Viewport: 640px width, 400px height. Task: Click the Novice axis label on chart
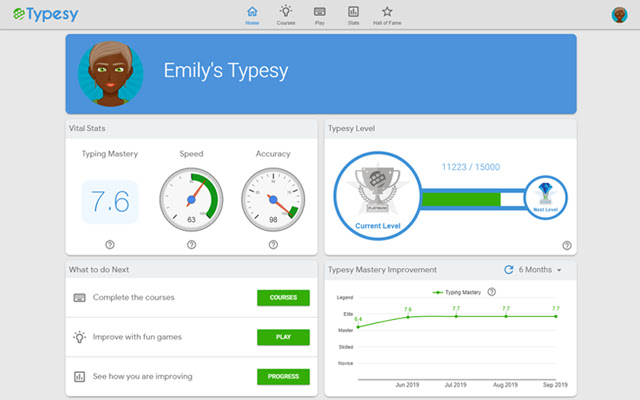[345, 363]
